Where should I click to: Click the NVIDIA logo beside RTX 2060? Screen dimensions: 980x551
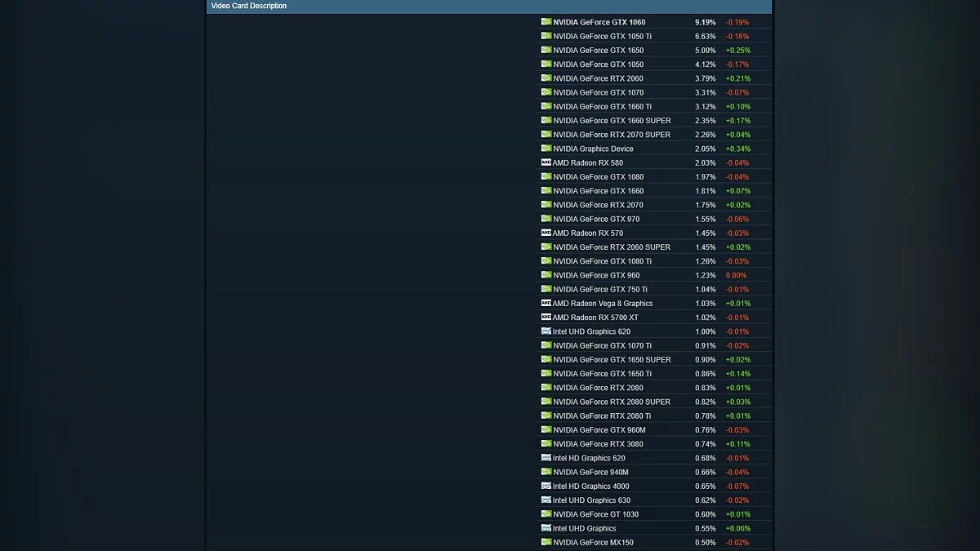click(546, 78)
